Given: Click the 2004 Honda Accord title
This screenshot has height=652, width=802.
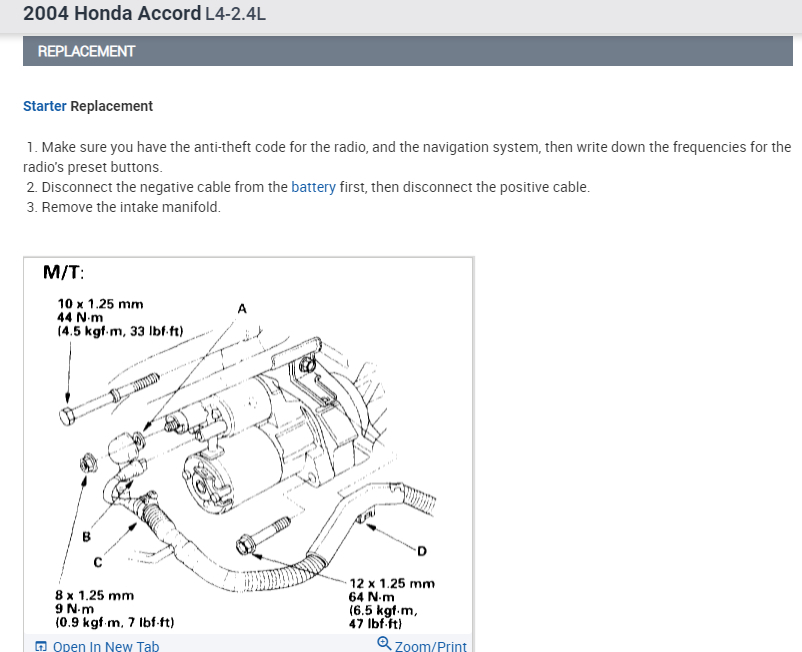Looking at the screenshot, I should point(112,13).
